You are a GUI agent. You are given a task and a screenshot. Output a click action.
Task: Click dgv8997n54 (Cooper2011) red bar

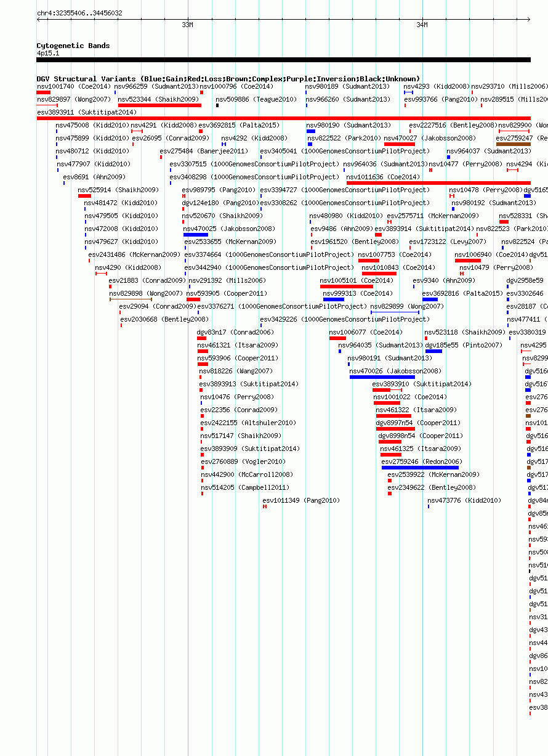(395, 429)
